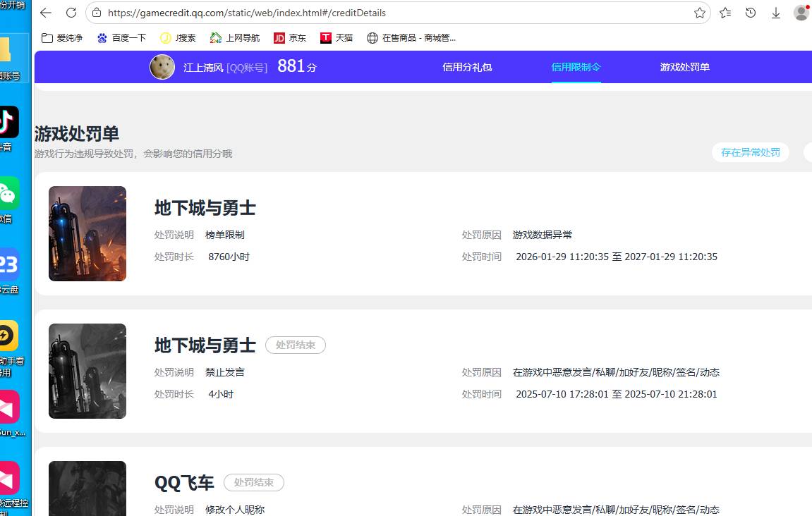The image size is (812, 516).
Task: Click the browser profile avatar top right
Action: click(801, 11)
